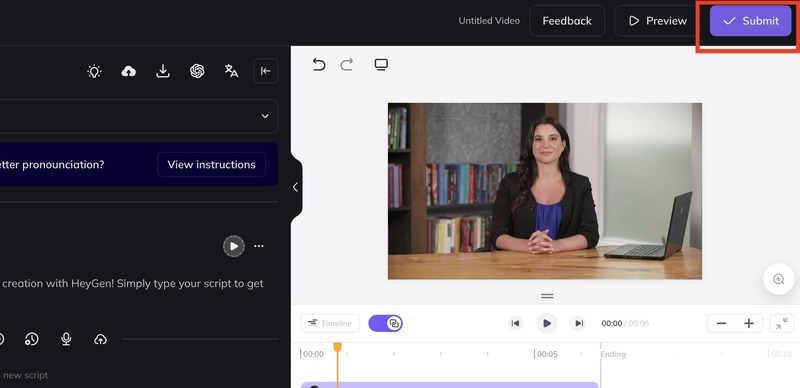Screen dimensions: 800x388
Task: Click the magnifier zoom button on canvas
Action: [779, 279]
